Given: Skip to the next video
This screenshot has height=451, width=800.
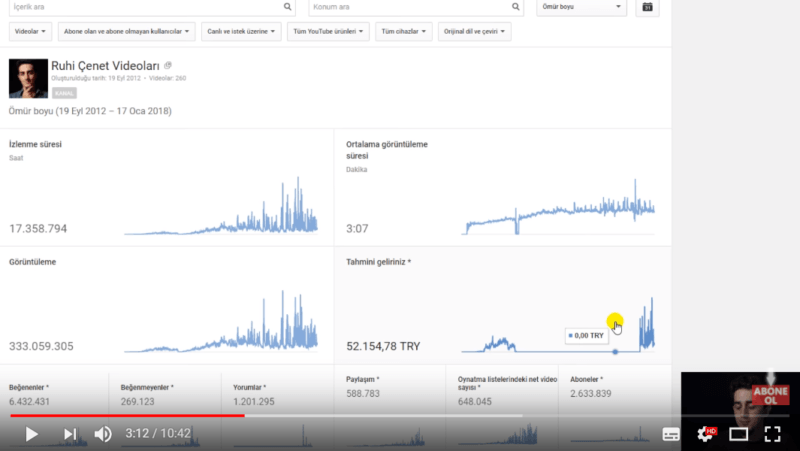Looking at the screenshot, I should (x=70, y=434).
